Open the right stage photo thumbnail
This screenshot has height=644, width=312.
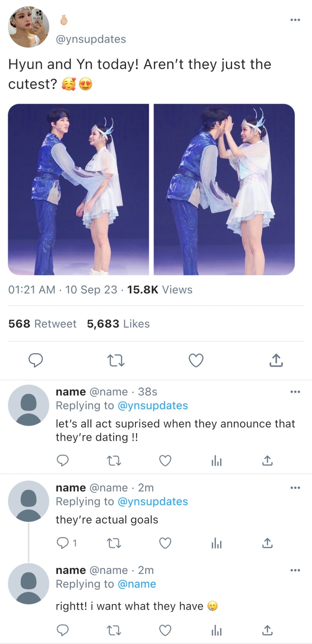click(x=224, y=190)
